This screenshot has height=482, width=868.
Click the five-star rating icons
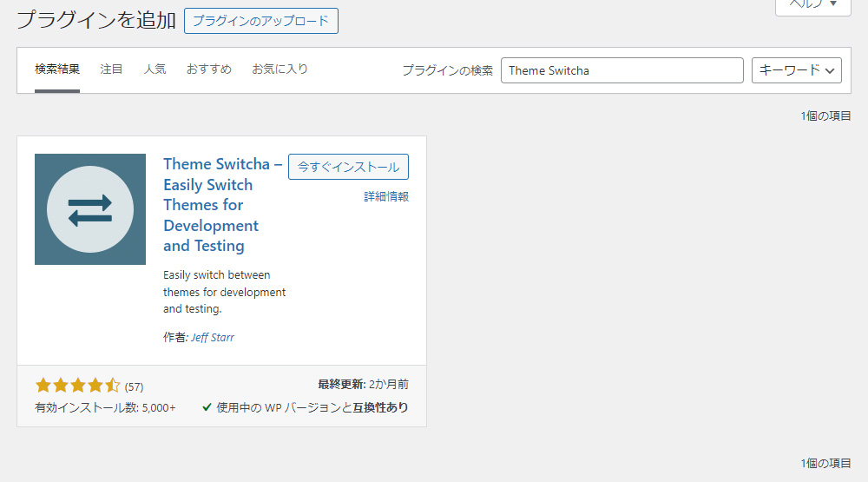click(77, 386)
